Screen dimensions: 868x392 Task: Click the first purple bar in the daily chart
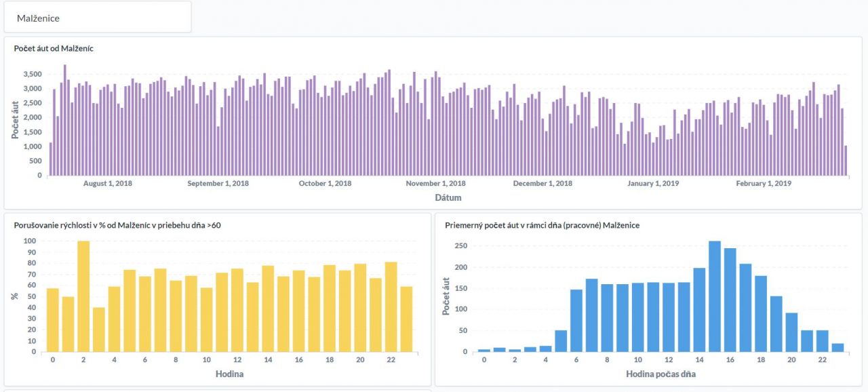pyautogui.click(x=50, y=159)
